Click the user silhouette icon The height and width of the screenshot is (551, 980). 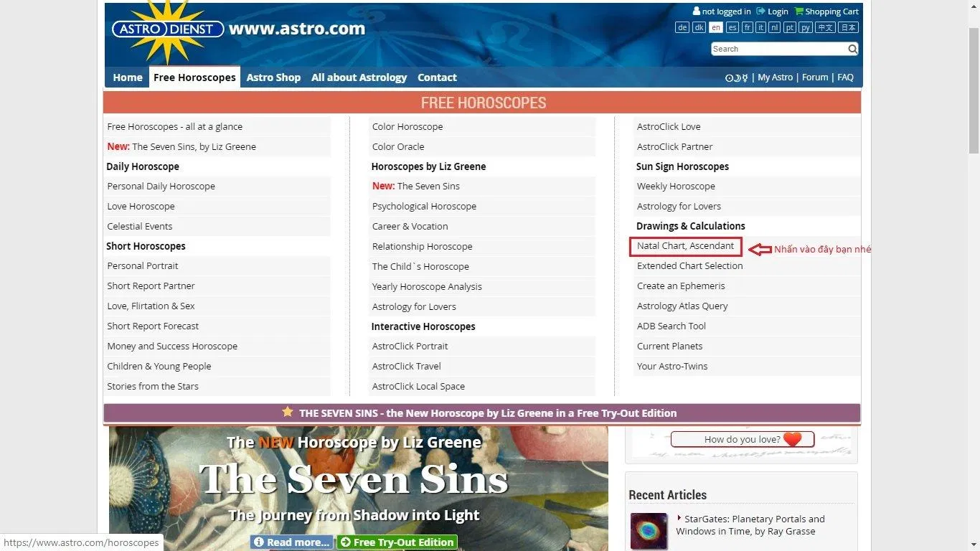point(696,11)
